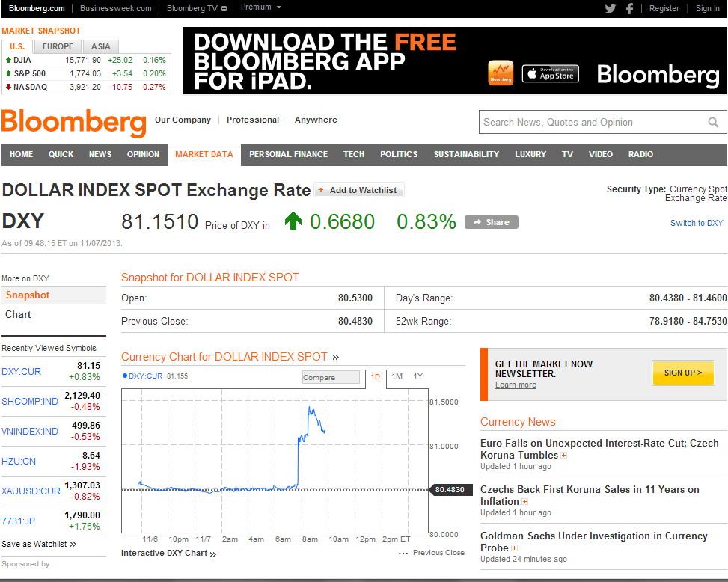This screenshot has height=582, width=728.
Task: Open Bloomberg's Facebook page icon
Action: [x=629, y=8]
